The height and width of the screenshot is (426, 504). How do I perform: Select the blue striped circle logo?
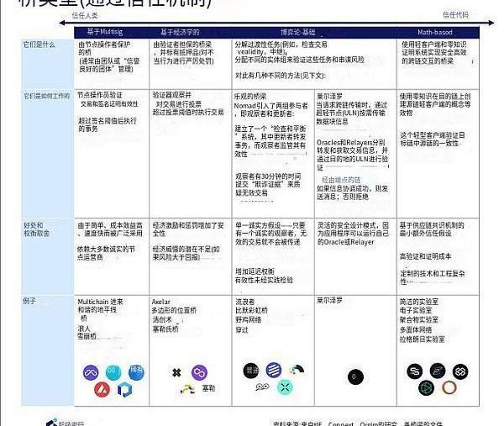pyautogui.click(x=273, y=370)
